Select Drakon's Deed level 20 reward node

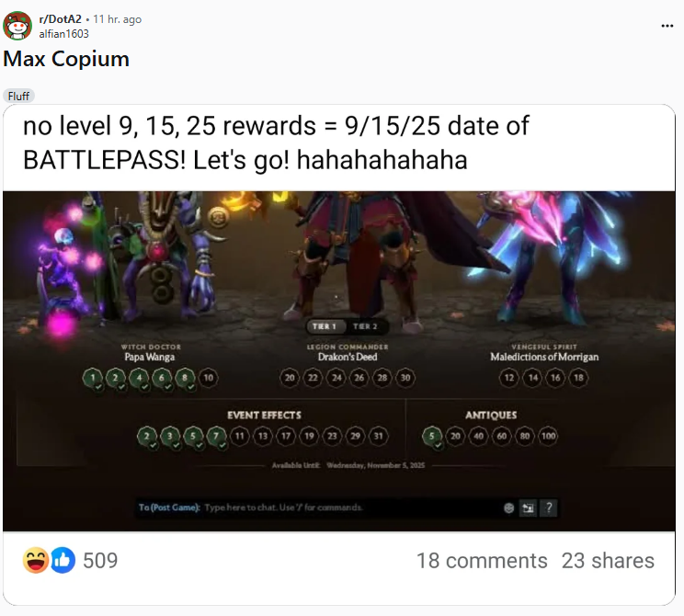[x=290, y=378]
